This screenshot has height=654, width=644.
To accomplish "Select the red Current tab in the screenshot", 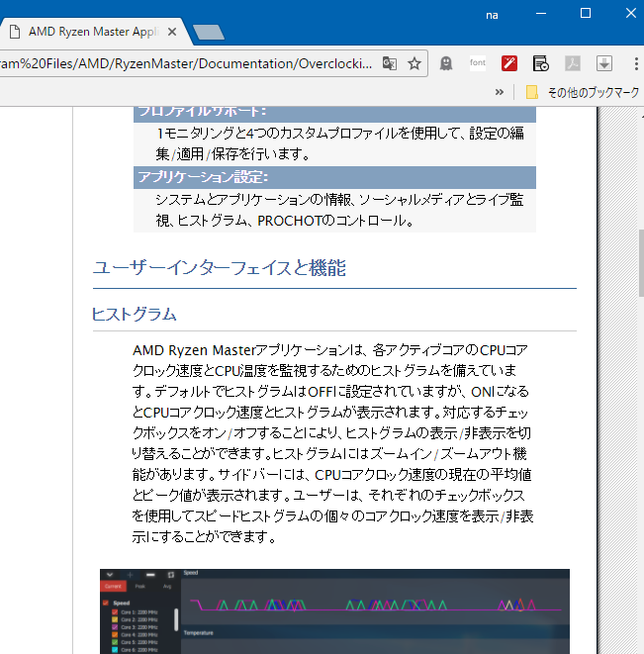I will [113, 586].
